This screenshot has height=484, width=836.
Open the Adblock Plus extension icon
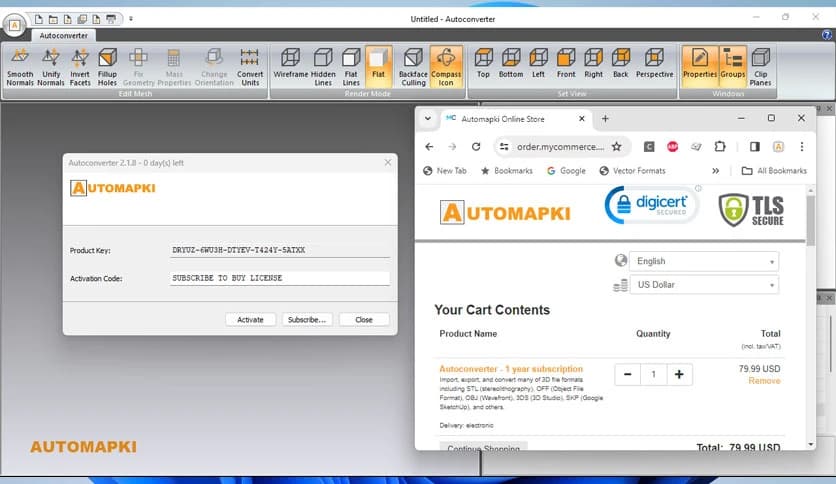[x=672, y=147]
